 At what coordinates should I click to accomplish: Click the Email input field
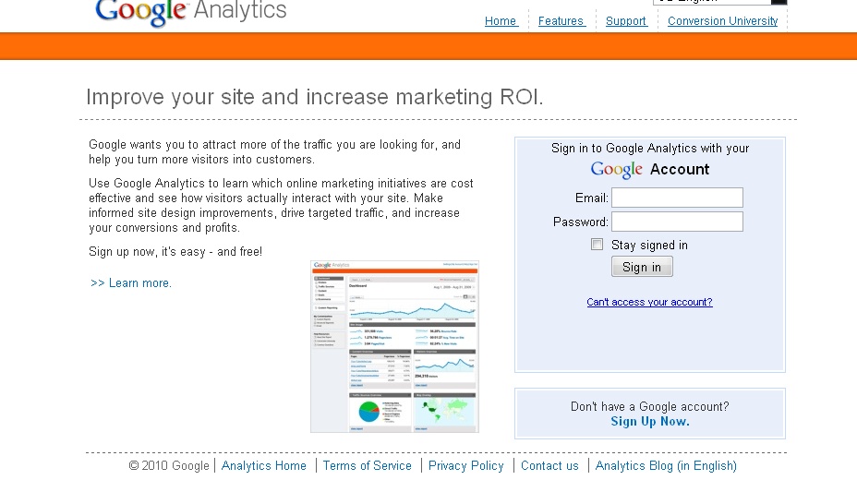pyautogui.click(x=677, y=198)
